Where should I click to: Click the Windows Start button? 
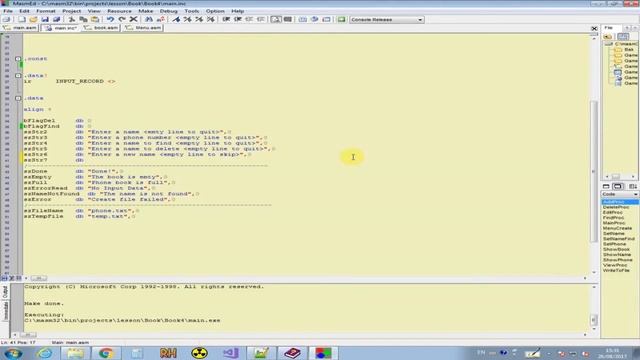(x=13, y=353)
